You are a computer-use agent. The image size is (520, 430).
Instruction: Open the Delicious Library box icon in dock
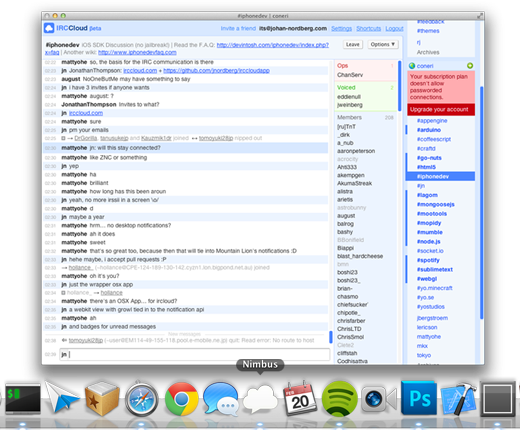(102, 398)
